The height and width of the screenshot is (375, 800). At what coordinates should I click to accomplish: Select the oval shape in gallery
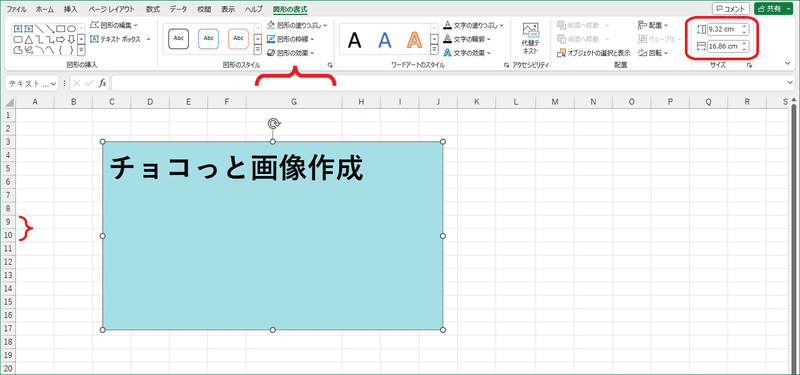tap(71, 29)
